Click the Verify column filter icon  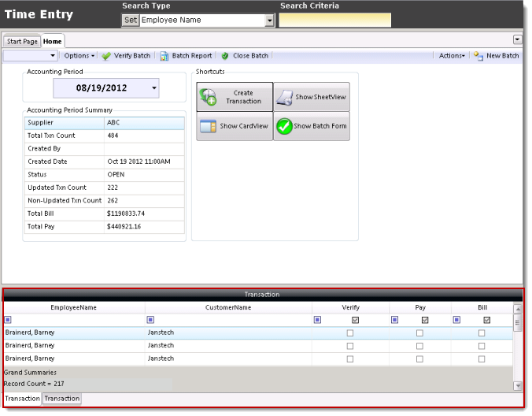pyautogui.click(x=318, y=320)
